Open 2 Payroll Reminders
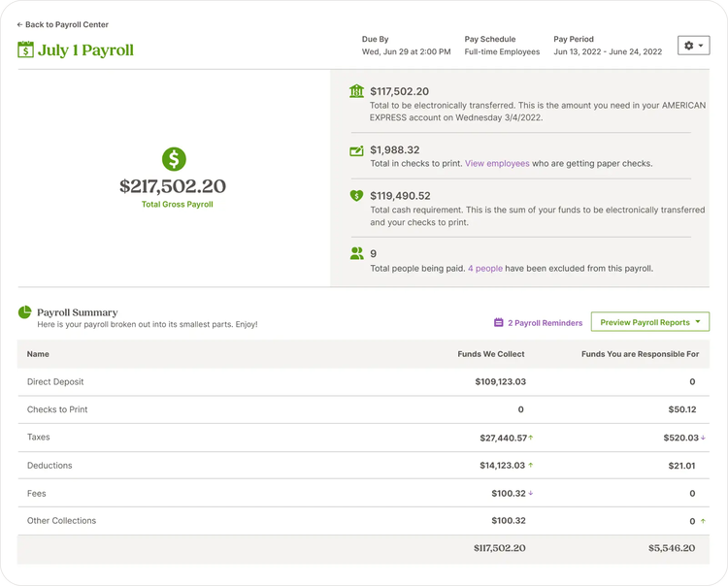The height and width of the screenshot is (586, 728). [545, 323]
